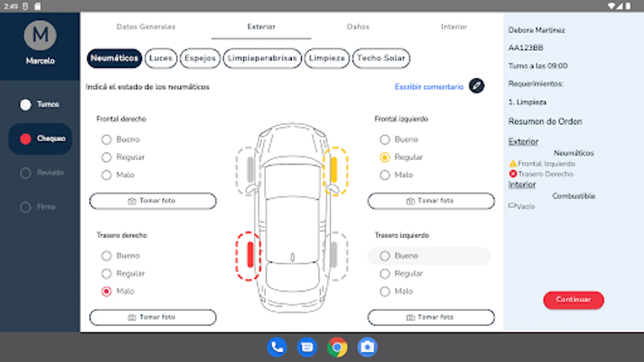Click the red error icon beside Trasero Derecho

click(513, 174)
